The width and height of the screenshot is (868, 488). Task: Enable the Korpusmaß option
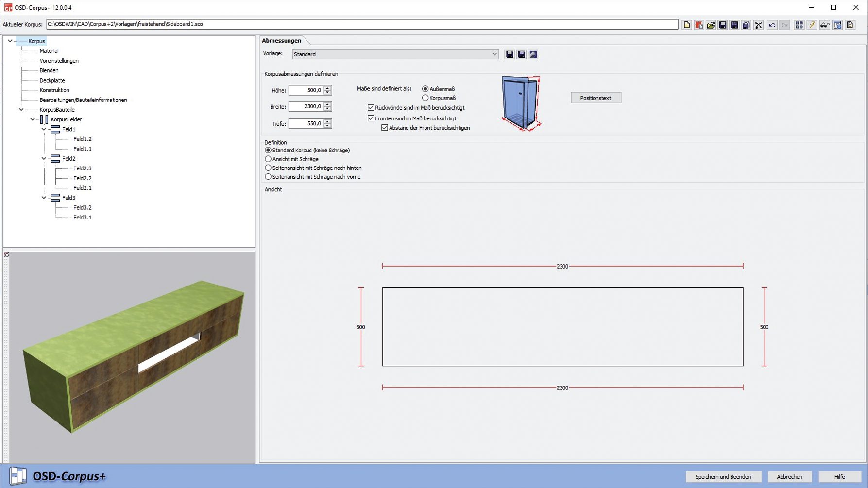tap(425, 98)
